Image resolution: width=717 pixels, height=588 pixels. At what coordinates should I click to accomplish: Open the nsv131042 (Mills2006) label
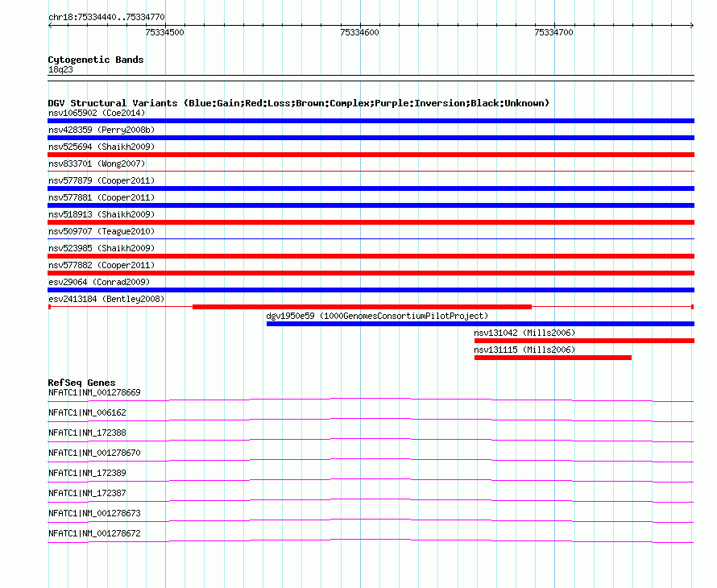coord(524,333)
